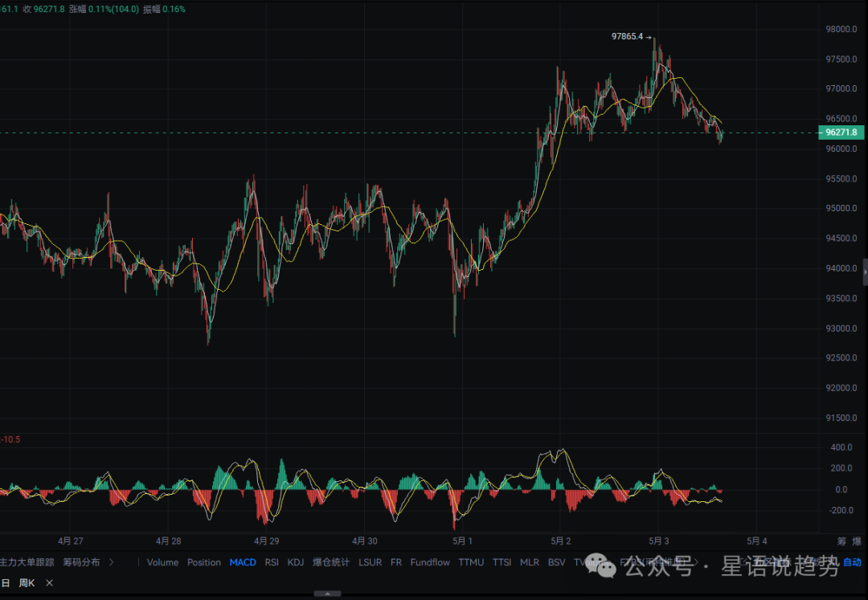The image size is (868, 600).
Task: Click the 400.0 MACD axis label
Action: (841, 447)
